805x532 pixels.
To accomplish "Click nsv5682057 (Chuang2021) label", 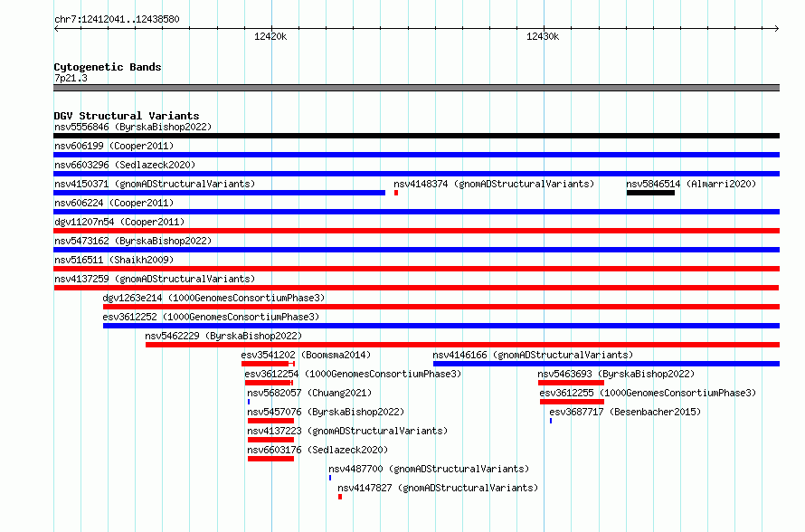I will tap(309, 393).
